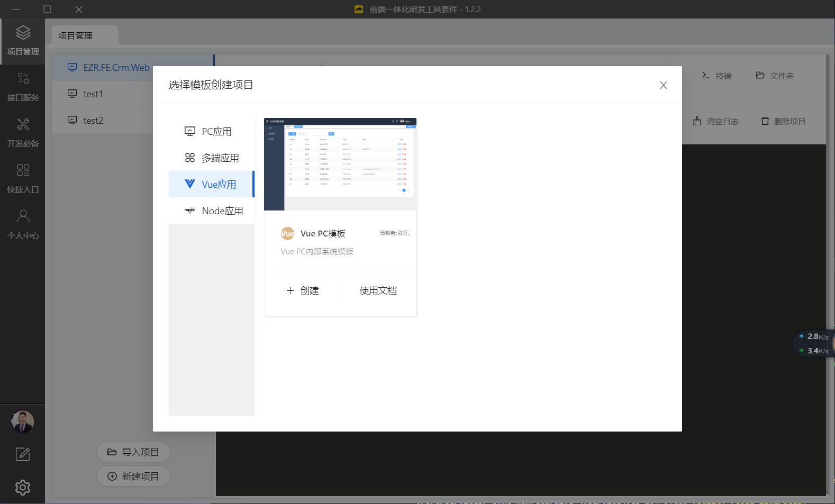The width and height of the screenshot is (835, 504).
Task: Click the Vue PC模板 preview thumbnail
Action: tap(340, 164)
